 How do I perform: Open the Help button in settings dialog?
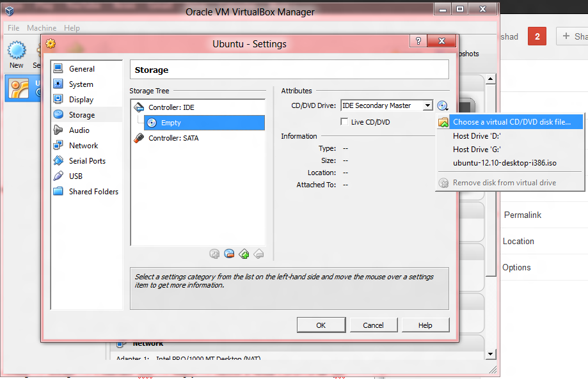pos(425,325)
